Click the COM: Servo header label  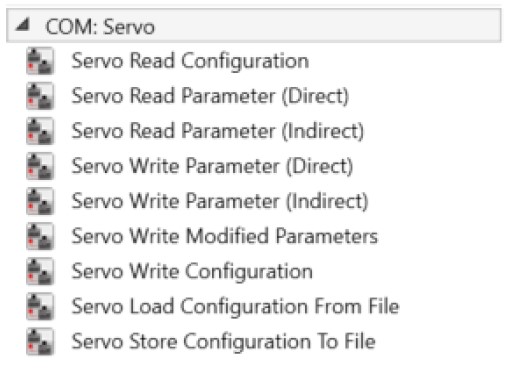(100, 27)
